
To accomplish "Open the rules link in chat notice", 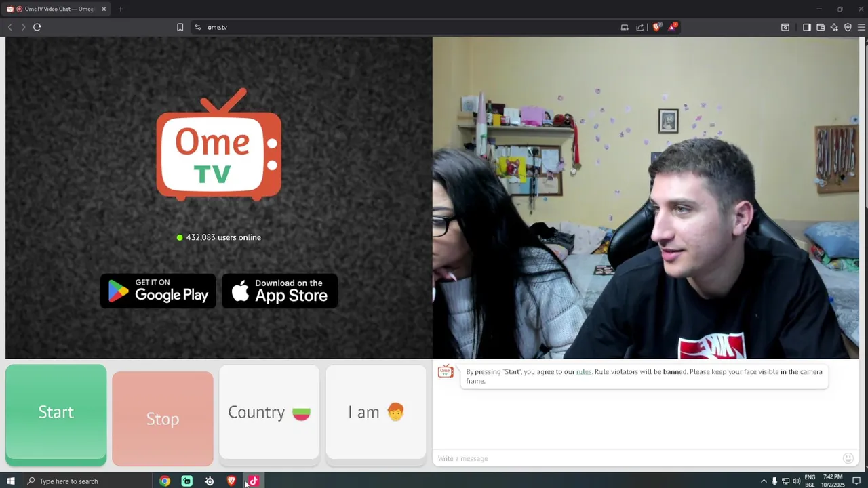I will point(584,371).
